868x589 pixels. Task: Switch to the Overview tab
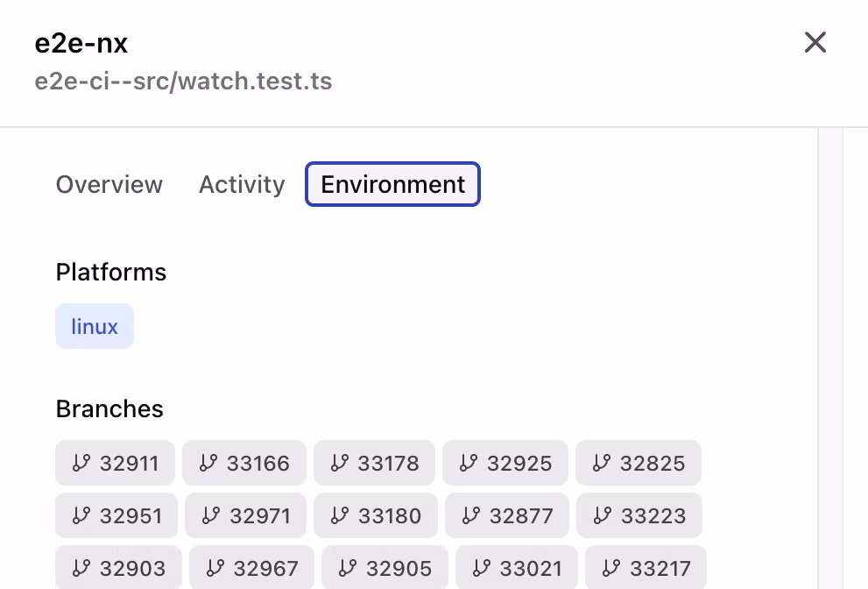click(109, 184)
